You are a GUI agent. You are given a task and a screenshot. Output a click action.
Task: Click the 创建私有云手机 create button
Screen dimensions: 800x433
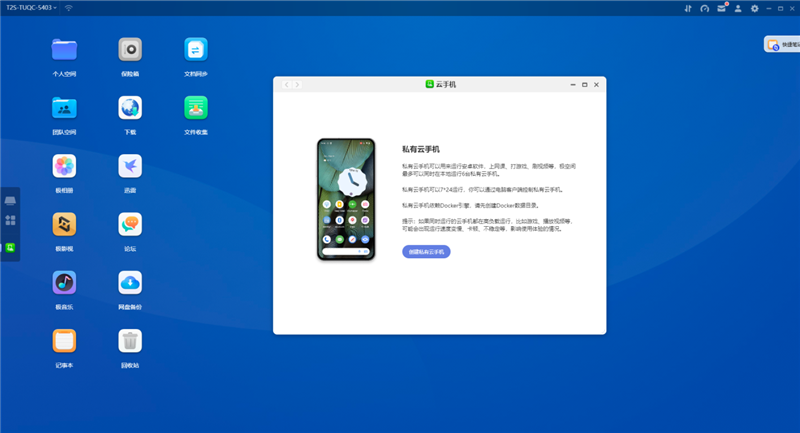(x=426, y=251)
